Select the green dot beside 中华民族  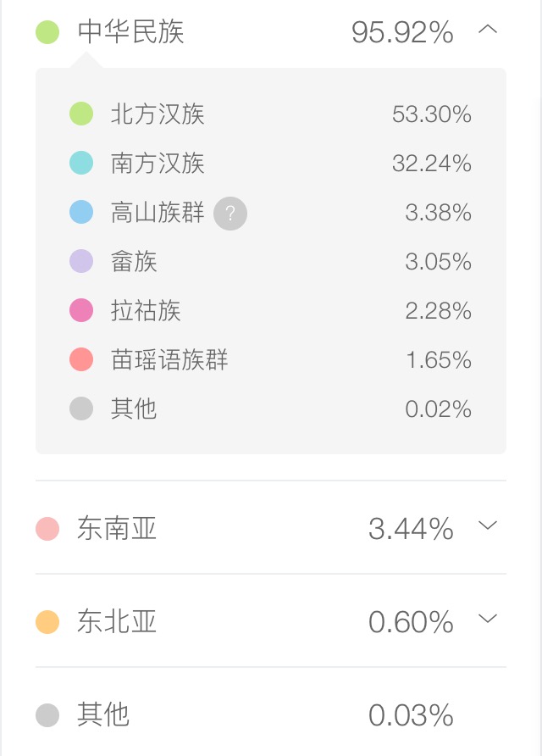point(47,32)
